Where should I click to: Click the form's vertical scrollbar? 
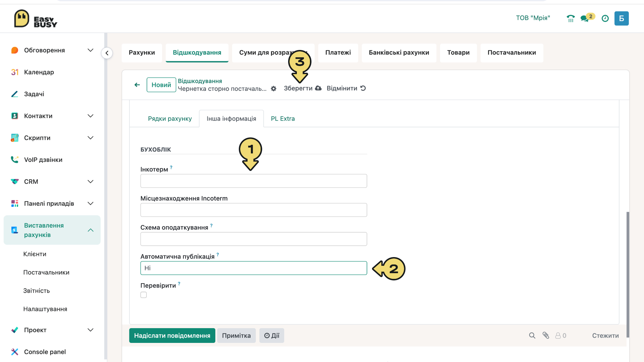pyautogui.click(x=628, y=275)
